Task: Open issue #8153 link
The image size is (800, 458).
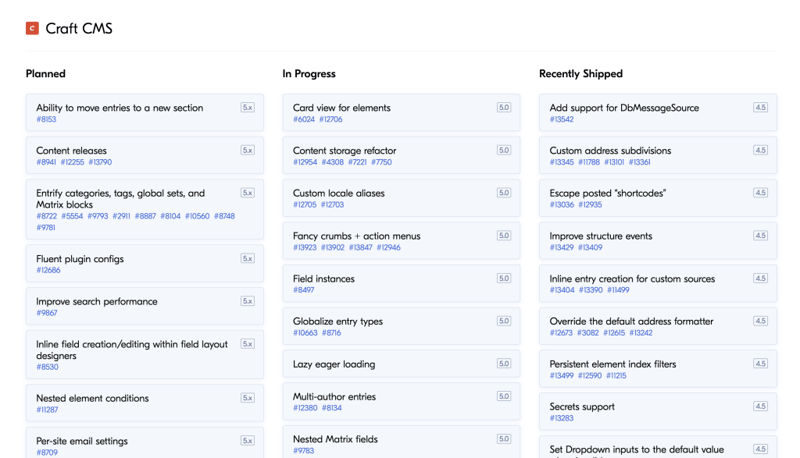Action: pos(46,120)
